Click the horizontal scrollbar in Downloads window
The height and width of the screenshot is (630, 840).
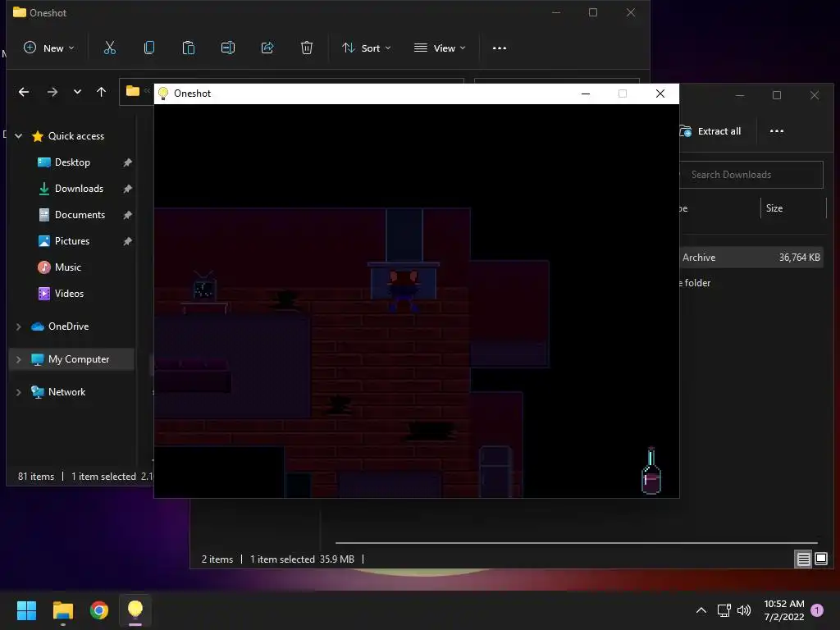[577, 543]
